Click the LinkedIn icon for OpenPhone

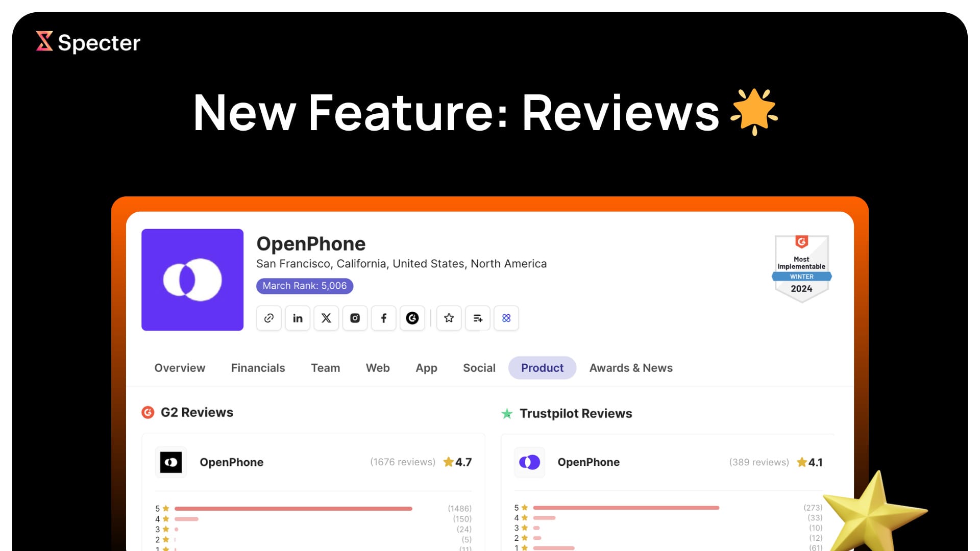click(297, 317)
